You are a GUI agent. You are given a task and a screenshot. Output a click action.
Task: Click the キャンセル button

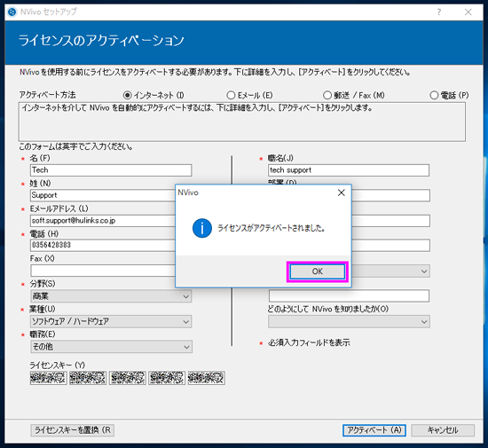coord(443,430)
